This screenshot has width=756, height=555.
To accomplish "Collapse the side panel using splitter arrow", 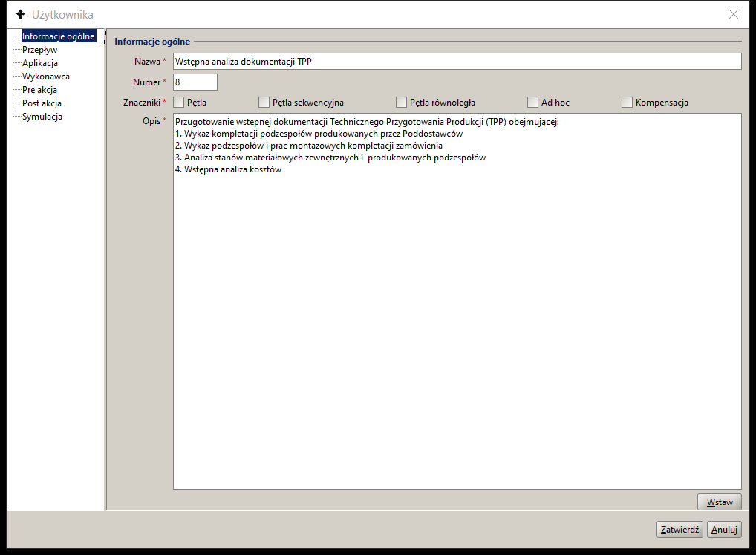I will [105, 33].
